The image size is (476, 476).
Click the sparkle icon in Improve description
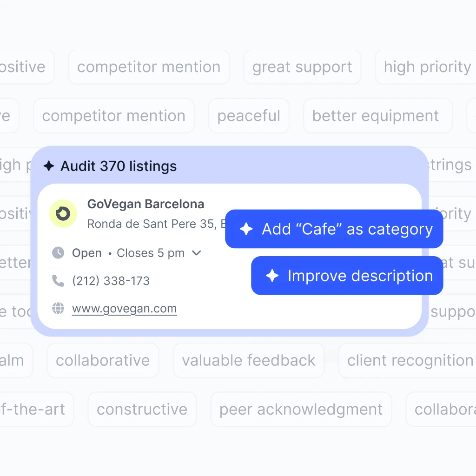[x=272, y=276]
